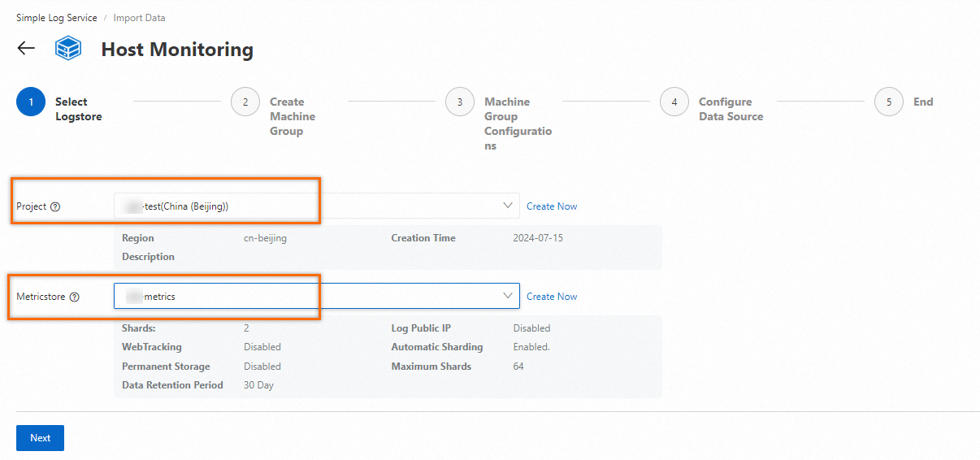Go back using the left arrow icon
980x460 pixels.
click(x=26, y=48)
